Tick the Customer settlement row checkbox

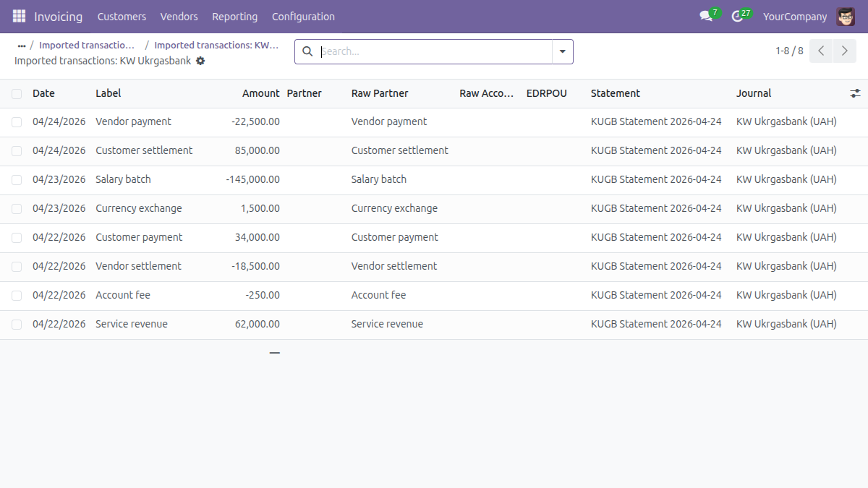click(x=17, y=151)
